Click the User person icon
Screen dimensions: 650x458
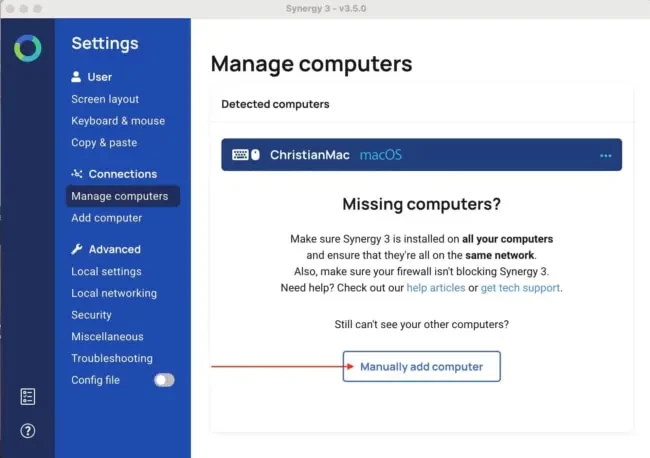pos(76,77)
